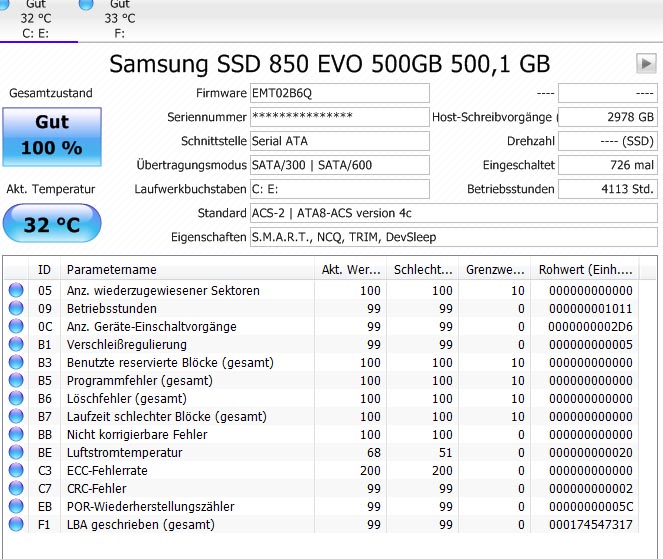Screen dimensions: 663x559
Task: Click the Gesamtzustand label
Action: coord(51,93)
